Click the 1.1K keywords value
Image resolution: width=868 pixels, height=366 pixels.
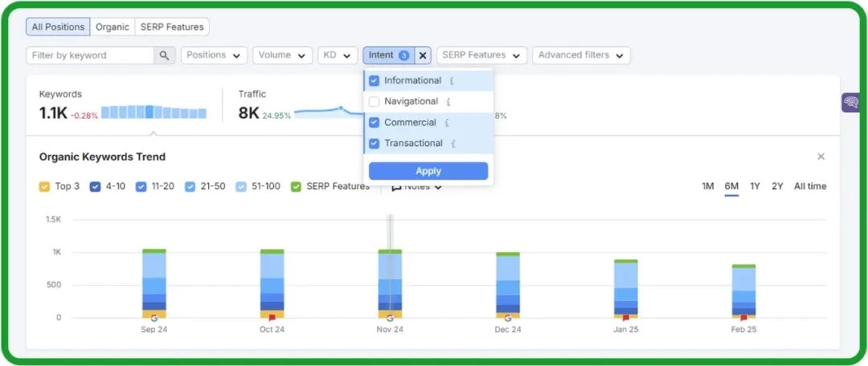point(52,113)
